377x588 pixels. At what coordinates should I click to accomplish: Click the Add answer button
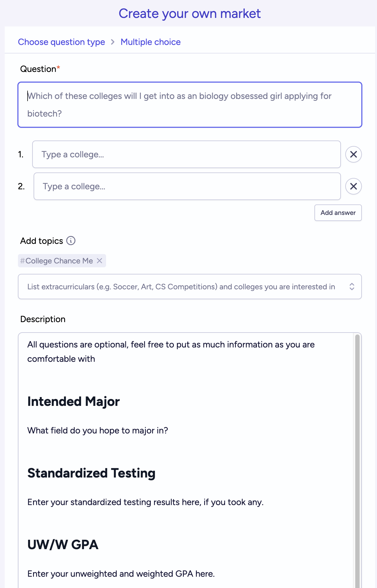(x=338, y=213)
